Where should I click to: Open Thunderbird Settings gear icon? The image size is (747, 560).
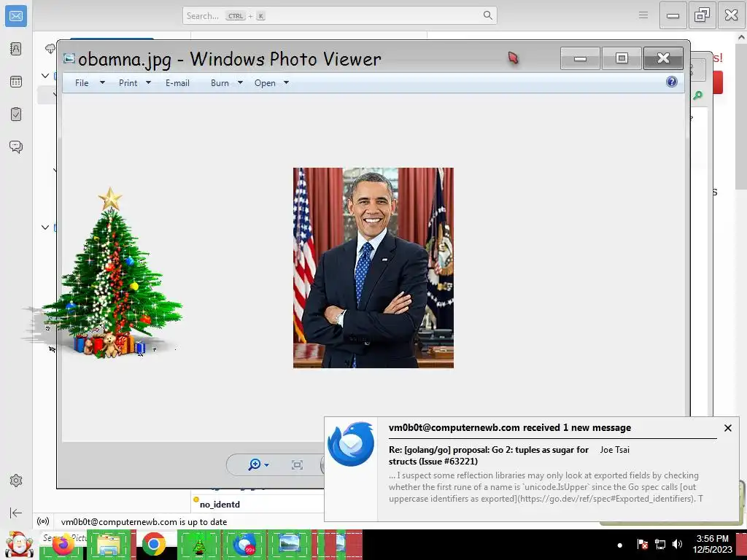tap(16, 481)
